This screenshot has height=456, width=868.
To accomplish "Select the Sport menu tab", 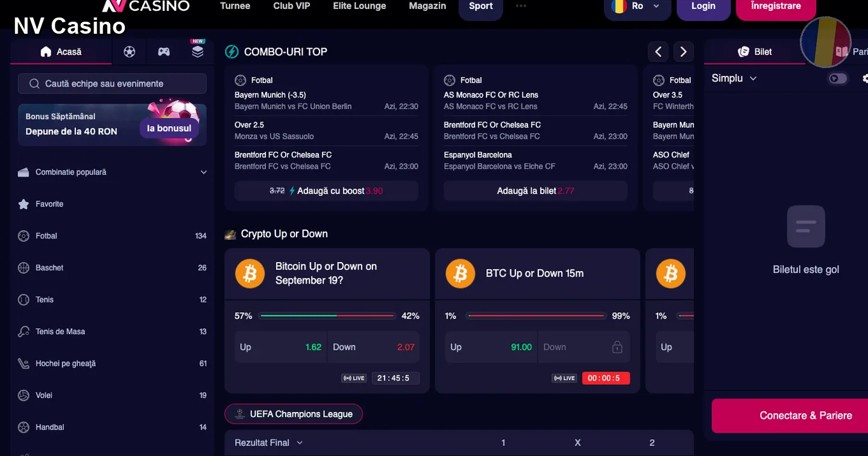I will [x=481, y=7].
